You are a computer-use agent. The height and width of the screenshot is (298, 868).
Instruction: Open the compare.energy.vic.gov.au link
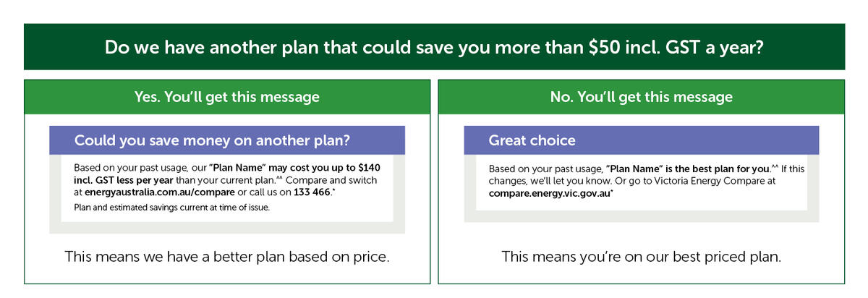(x=549, y=193)
